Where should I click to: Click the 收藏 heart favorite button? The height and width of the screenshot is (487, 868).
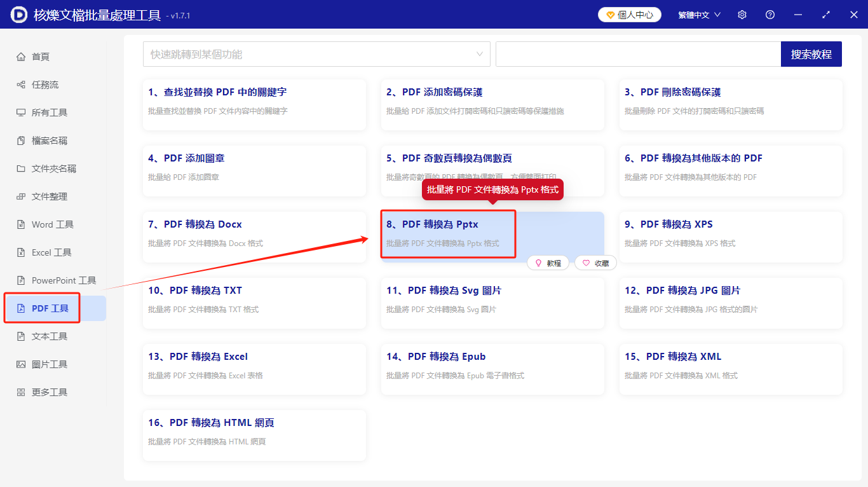coord(595,263)
